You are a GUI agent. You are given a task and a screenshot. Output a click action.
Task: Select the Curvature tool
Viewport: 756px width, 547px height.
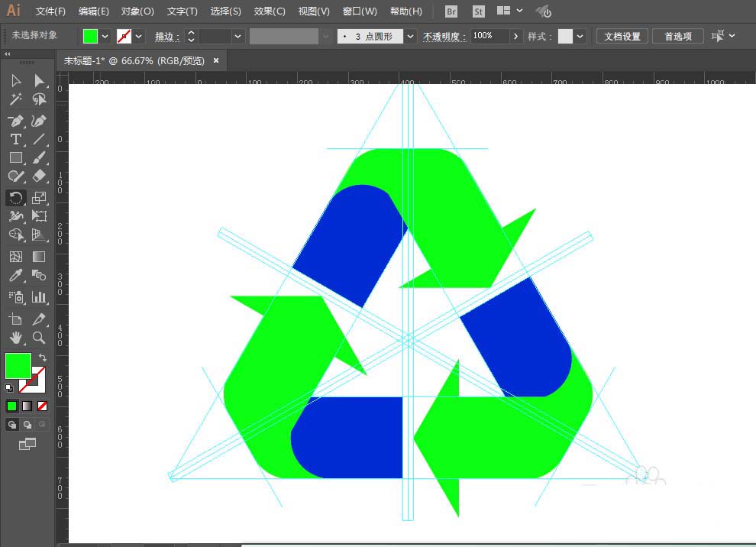point(39,121)
